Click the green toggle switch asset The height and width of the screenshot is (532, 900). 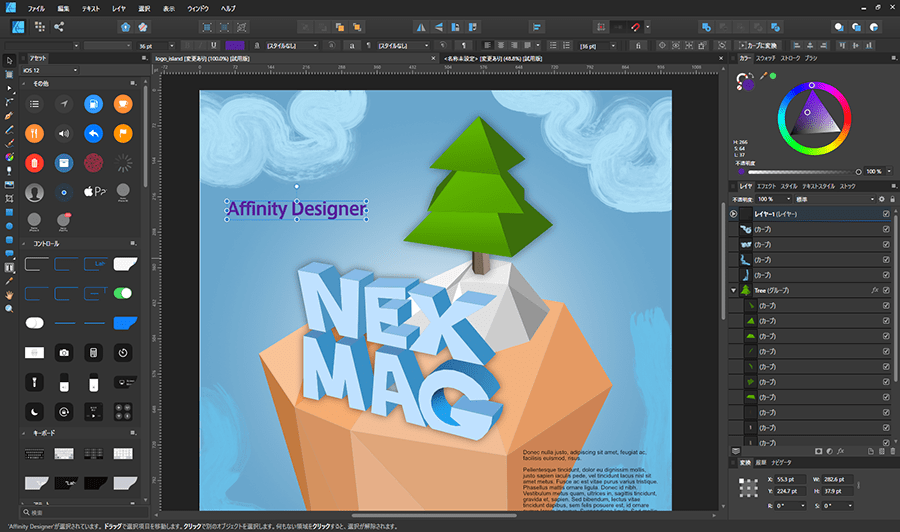[x=123, y=293]
